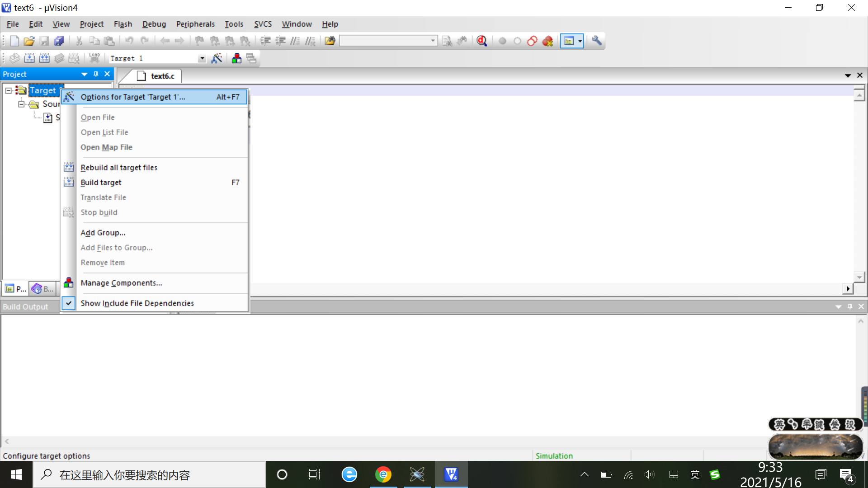Click the Save All toolbar icon
This screenshot has height=488, width=868.
59,41
